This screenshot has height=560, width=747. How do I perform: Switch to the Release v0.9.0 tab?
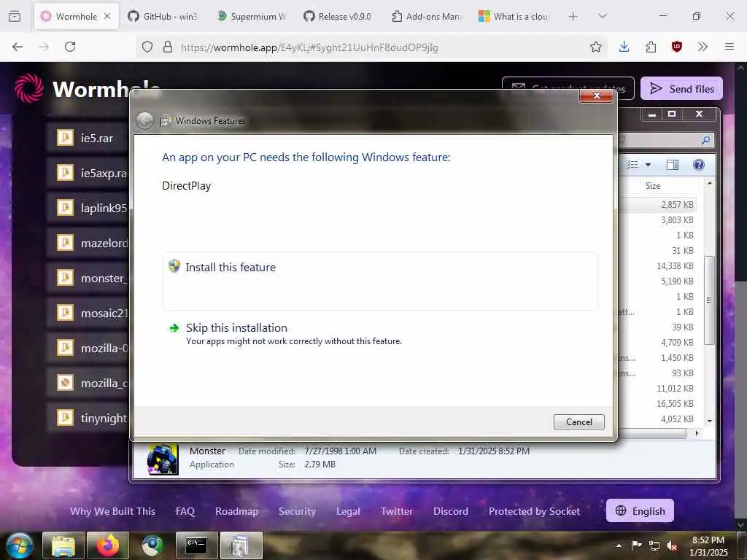(338, 16)
